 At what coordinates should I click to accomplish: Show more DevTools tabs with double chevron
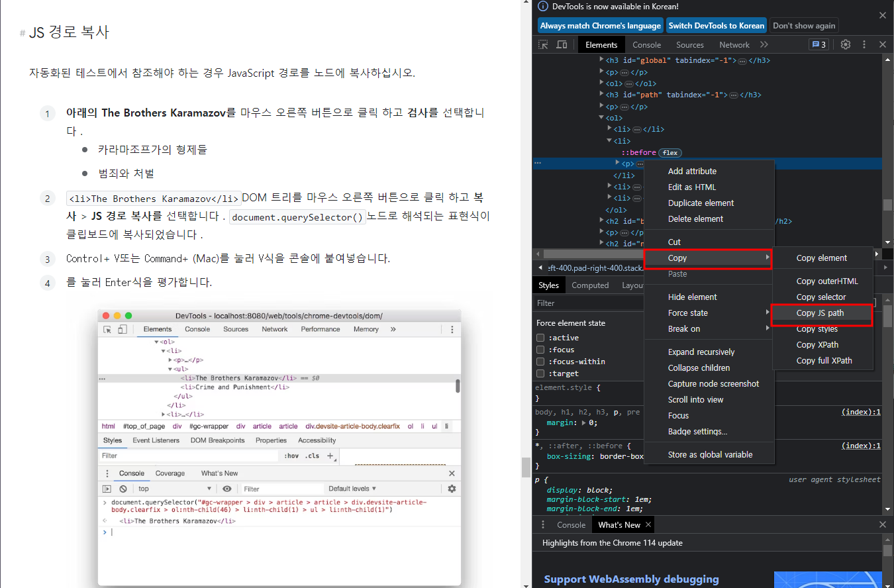(764, 44)
